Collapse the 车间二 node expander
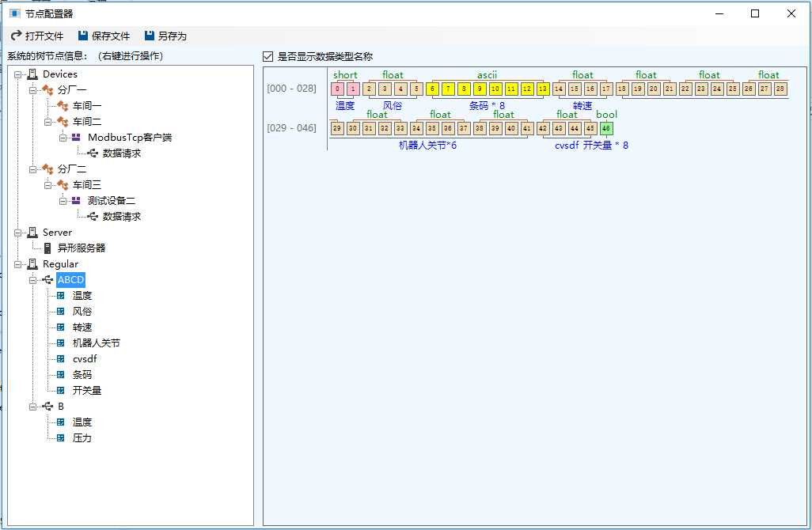The image size is (812, 530). [x=47, y=122]
